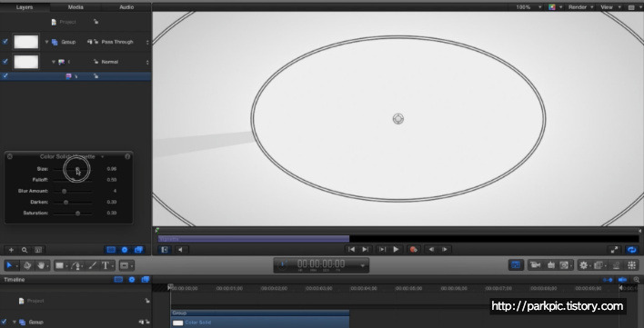Screen dimensions: 644x328
Task: Choose the Paint Stroke tool
Action: coord(93,265)
